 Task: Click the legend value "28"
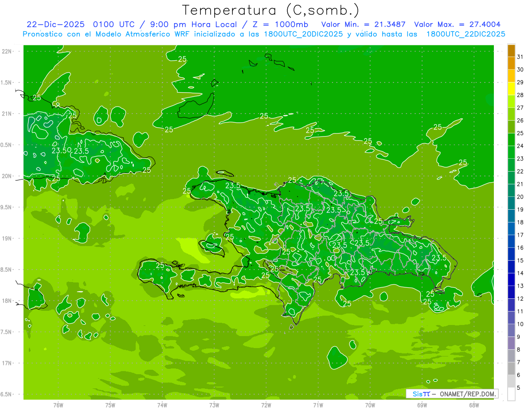pos(520,95)
